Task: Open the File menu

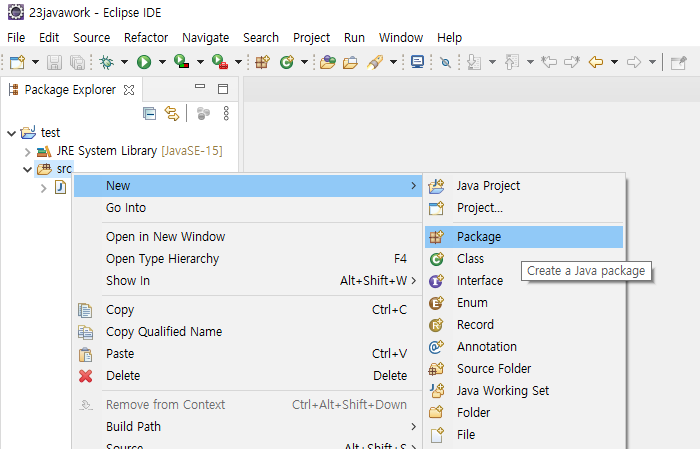Action: pos(16,37)
